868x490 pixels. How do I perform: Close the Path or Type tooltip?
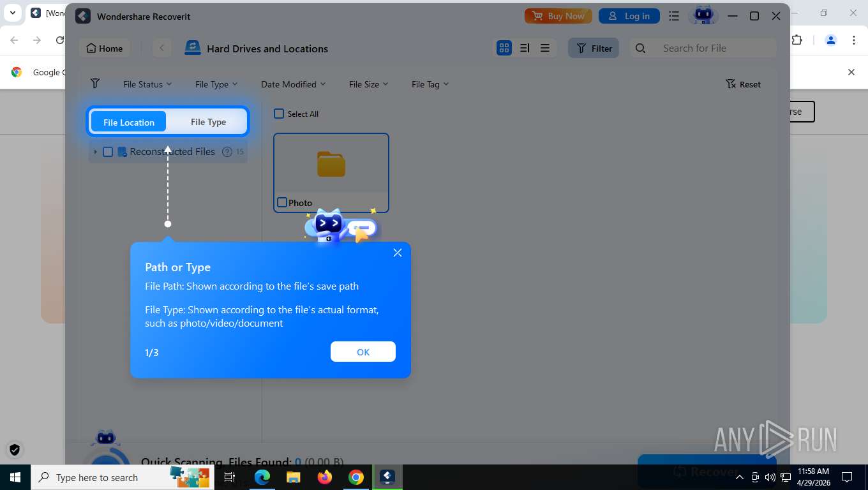[x=398, y=253]
